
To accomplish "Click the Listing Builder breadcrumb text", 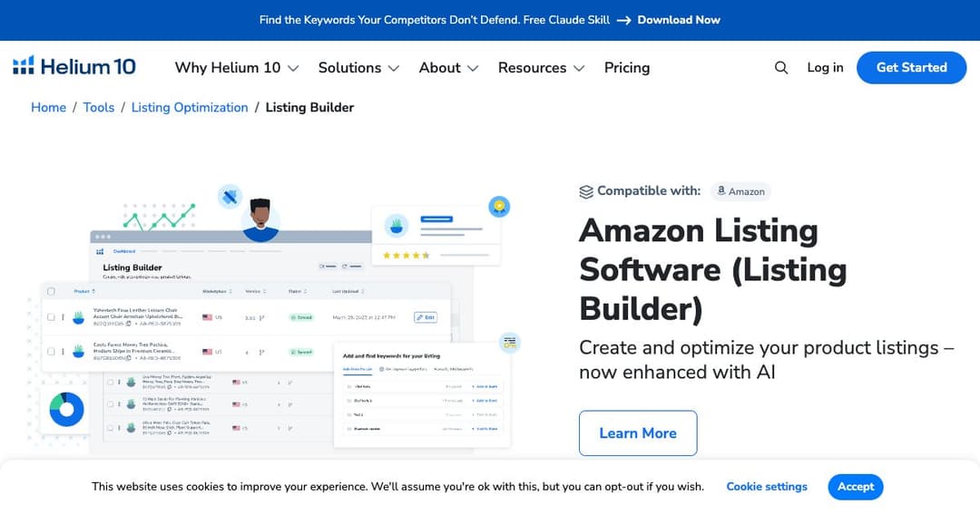I will [309, 107].
